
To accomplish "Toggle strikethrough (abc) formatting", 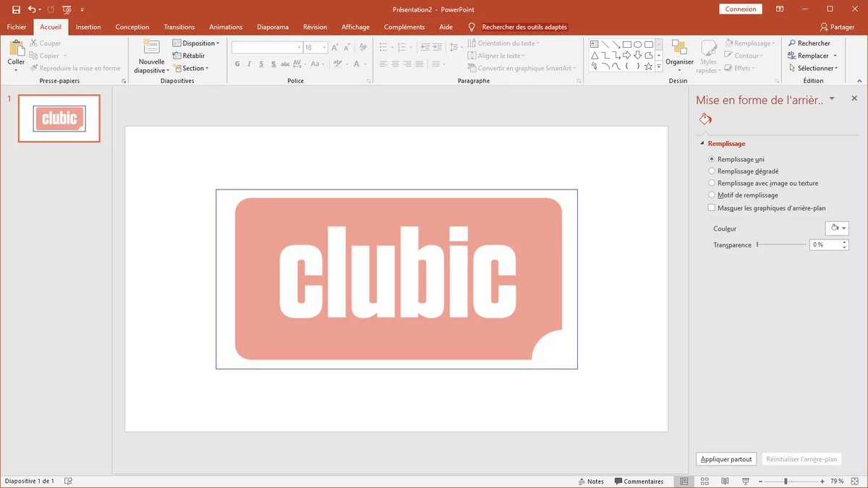I will click(x=285, y=64).
